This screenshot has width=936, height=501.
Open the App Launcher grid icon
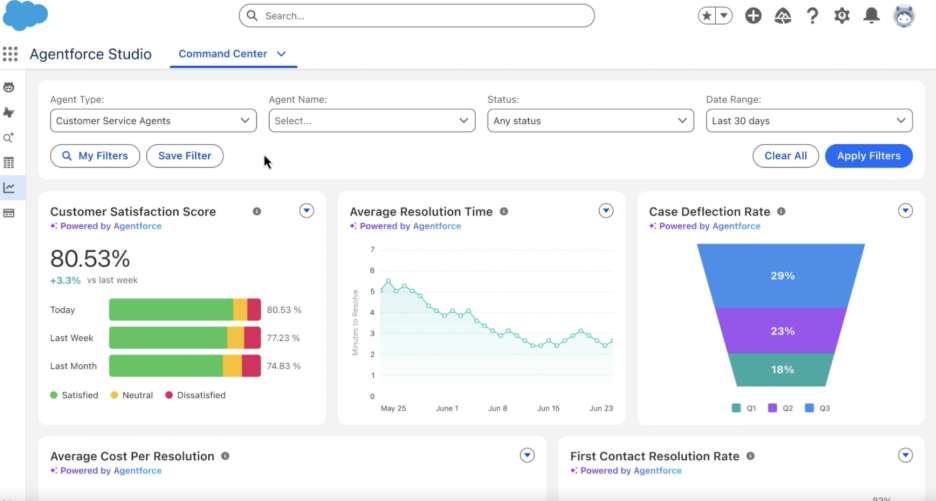pyautogui.click(x=10, y=54)
